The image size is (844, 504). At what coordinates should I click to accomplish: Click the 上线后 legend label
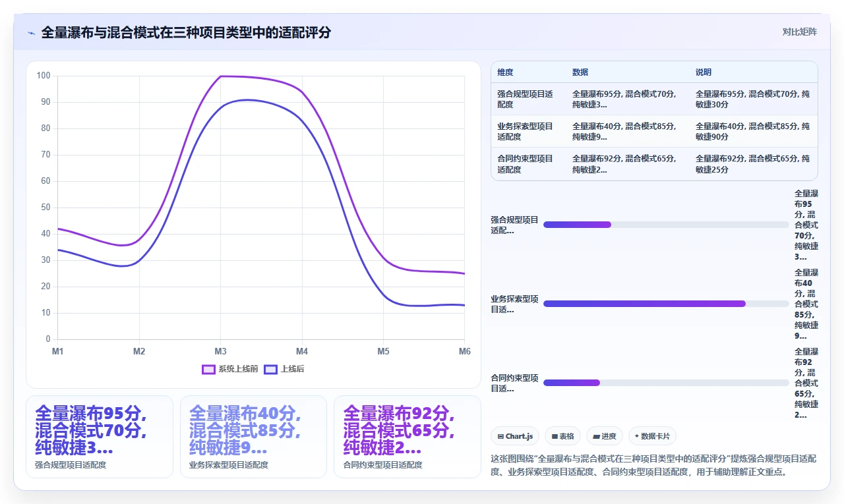coord(292,369)
